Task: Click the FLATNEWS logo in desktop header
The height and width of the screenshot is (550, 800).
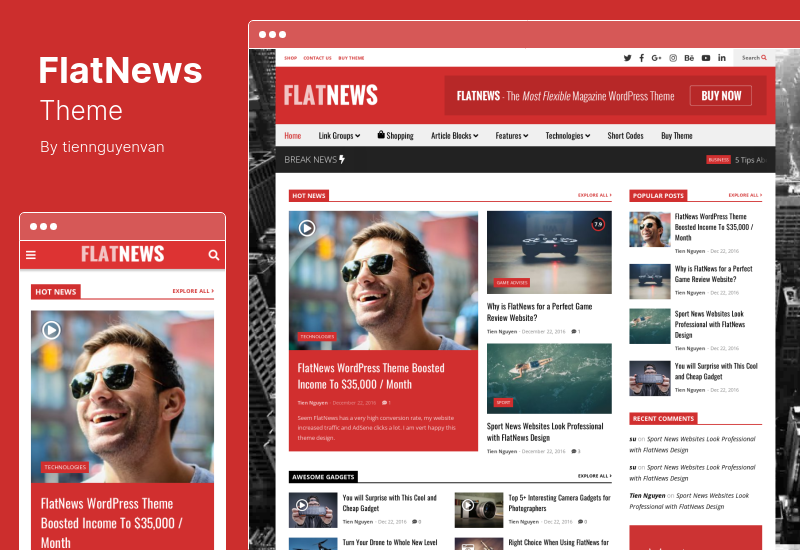Action: [x=331, y=95]
